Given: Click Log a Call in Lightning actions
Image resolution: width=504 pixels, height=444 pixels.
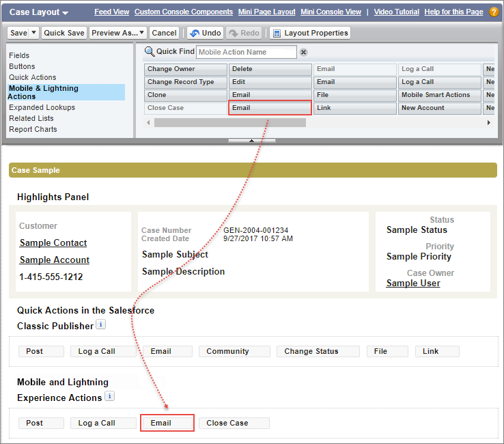Looking at the screenshot, I should (103, 423).
